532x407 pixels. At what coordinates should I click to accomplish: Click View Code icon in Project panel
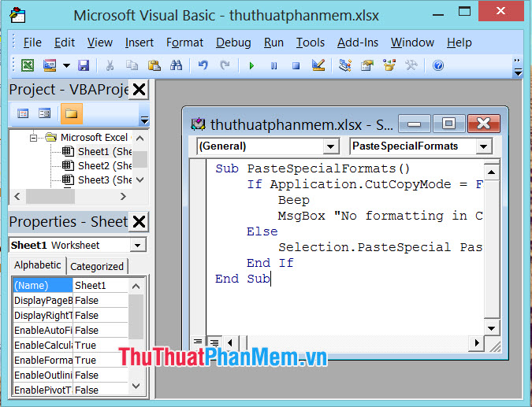[23, 113]
